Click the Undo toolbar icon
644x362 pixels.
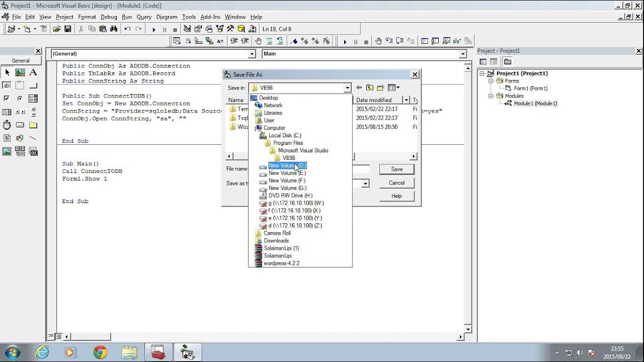click(128, 29)
